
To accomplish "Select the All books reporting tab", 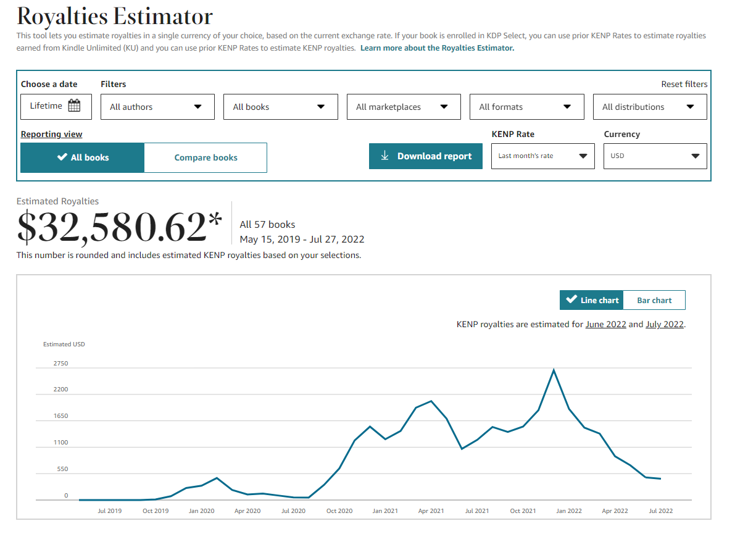I will (82, 157).
